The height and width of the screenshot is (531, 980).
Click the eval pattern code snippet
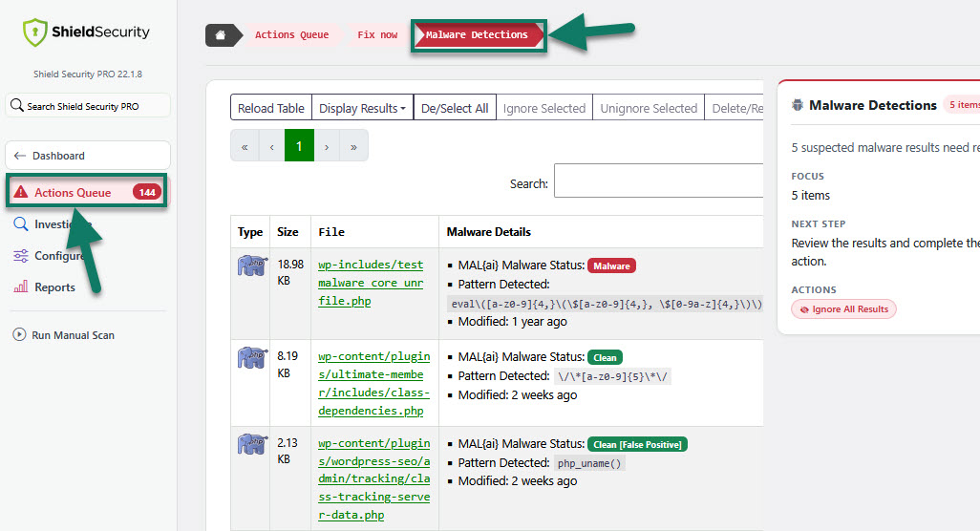pyautogui.click(x=605, y=304)
